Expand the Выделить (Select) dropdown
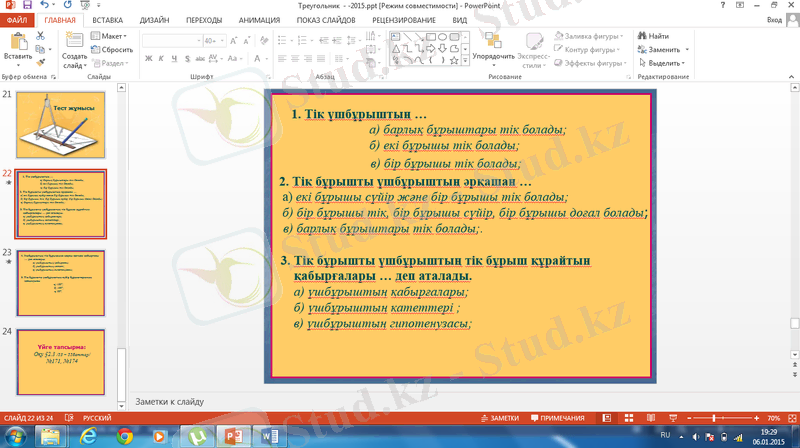Image resolution: width=800 pixels, height=448 pixels. (x=663, y=62)
